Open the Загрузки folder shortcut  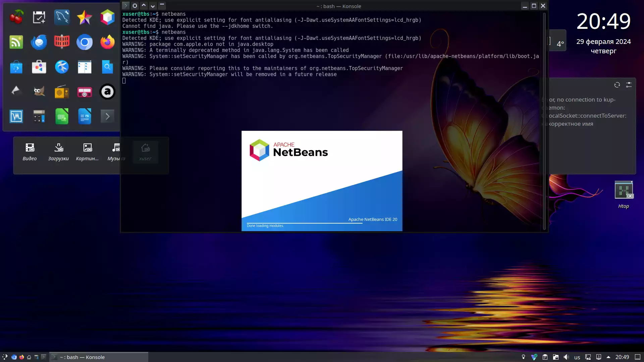coord(58,153)
